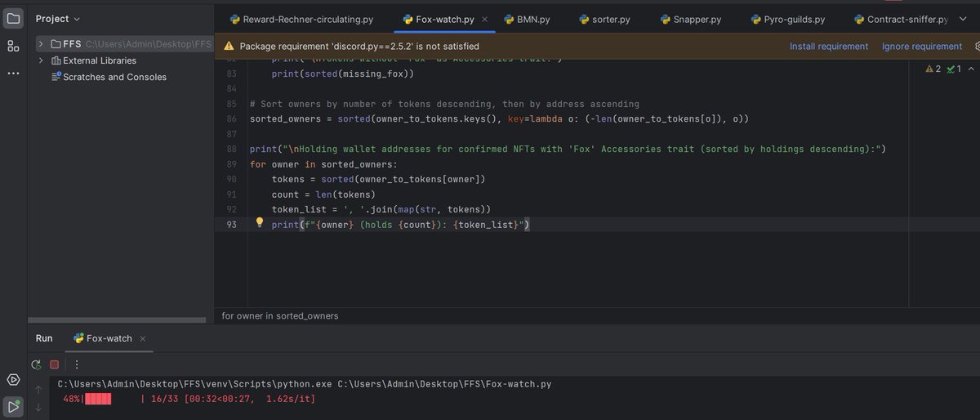Click the lightbulb quick-fix icon on line 93
This screenshot has height=420, width=980.
[260, 222]
